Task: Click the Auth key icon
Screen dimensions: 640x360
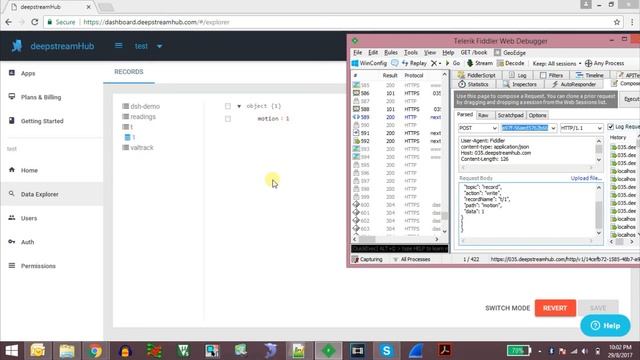Action: pyautogui.click(x=12, y=242)
